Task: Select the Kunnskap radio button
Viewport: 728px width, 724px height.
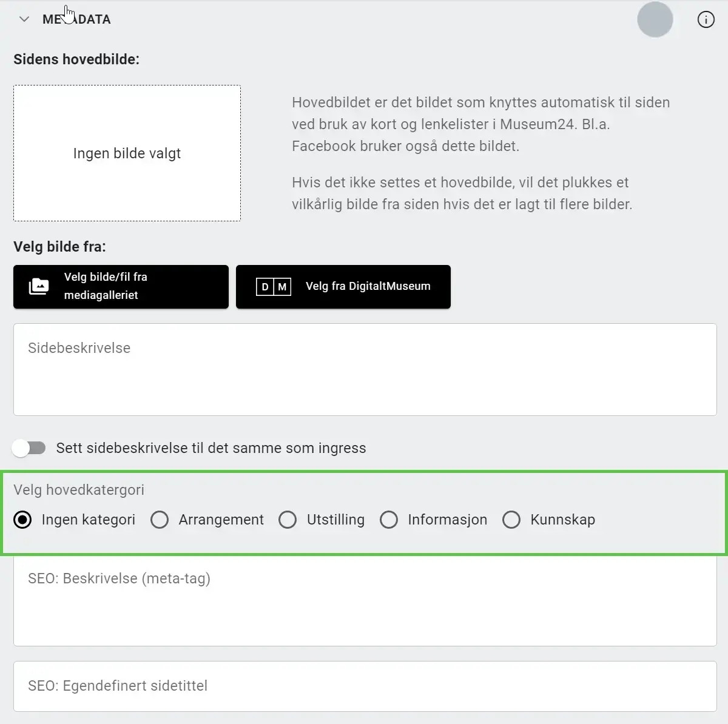Action: pos(511,520)
